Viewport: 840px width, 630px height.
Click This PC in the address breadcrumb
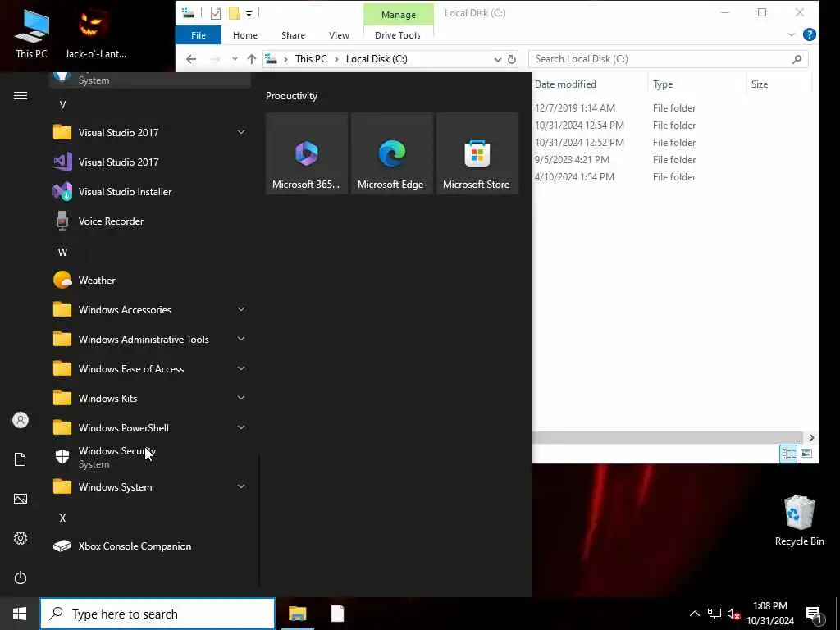pos(311,59)
